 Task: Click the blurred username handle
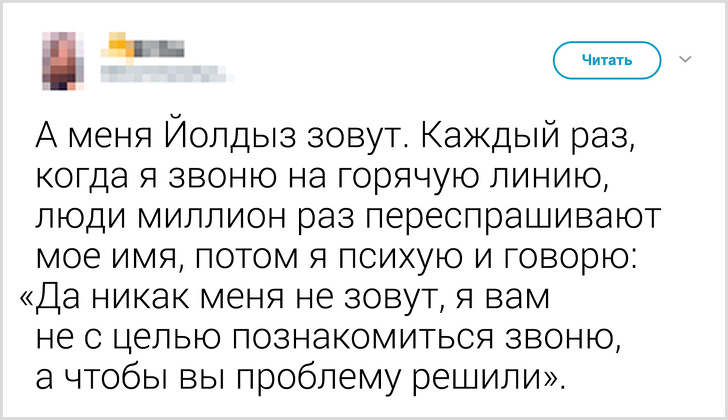coord(167,72)
